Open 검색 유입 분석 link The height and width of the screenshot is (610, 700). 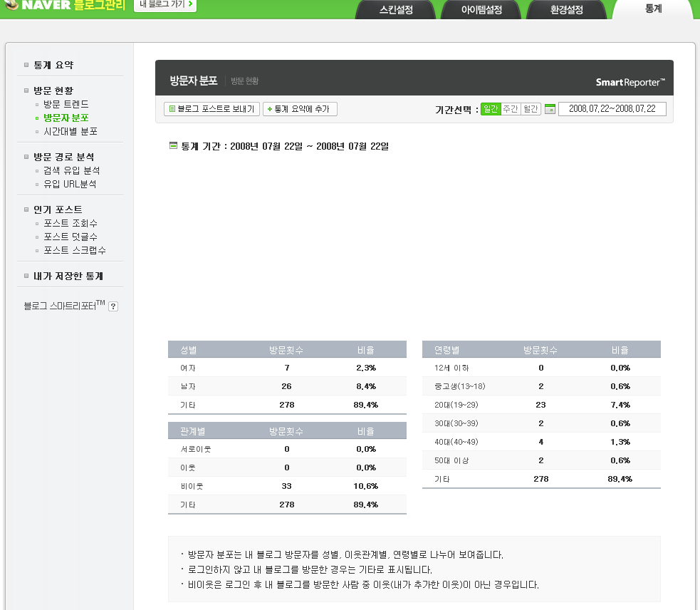click(x=71, y=170)
